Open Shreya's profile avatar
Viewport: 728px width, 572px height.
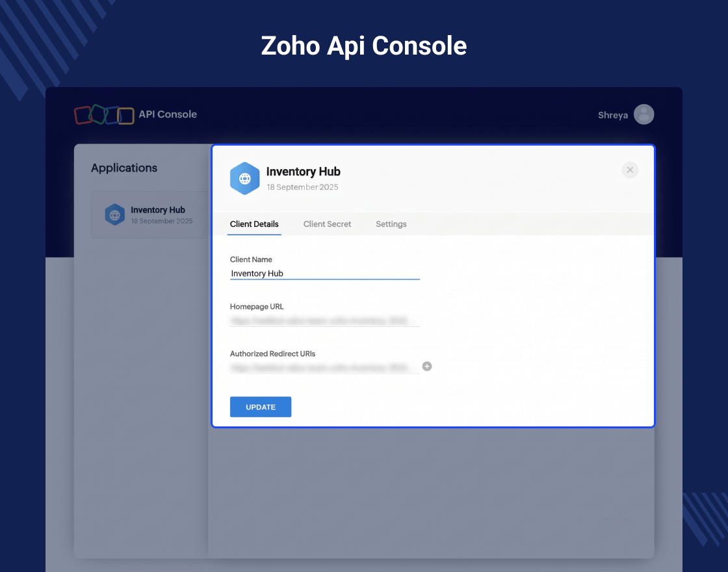click(x=643, y=114)
